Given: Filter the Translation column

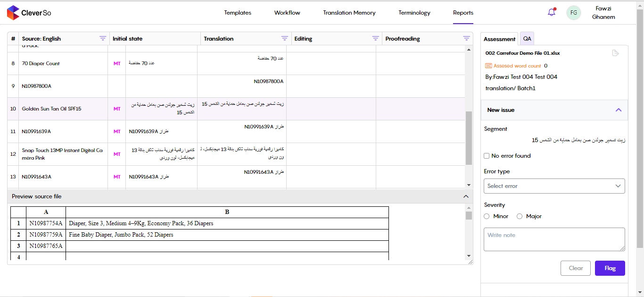Looking at the screenshot, I should (285, 39).
